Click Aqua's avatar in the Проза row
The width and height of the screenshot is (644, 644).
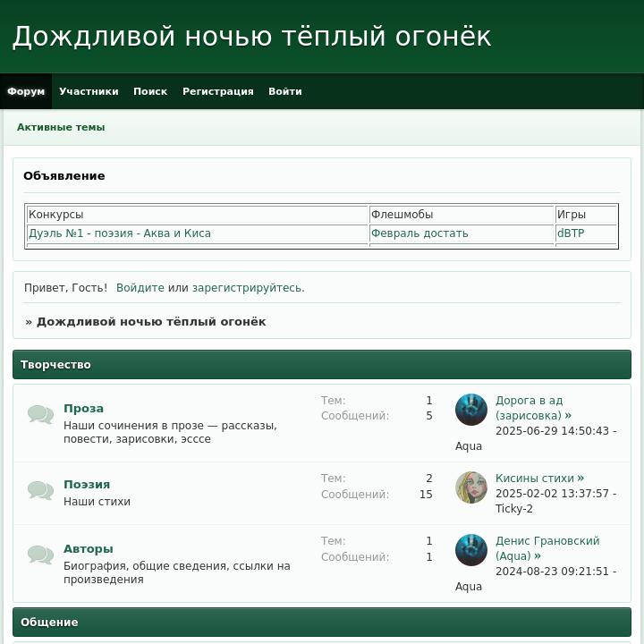click(x=471, y=410)
